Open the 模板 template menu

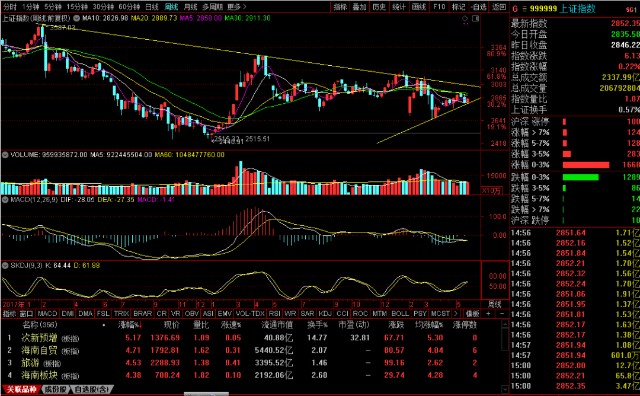(x=472, y=314)
